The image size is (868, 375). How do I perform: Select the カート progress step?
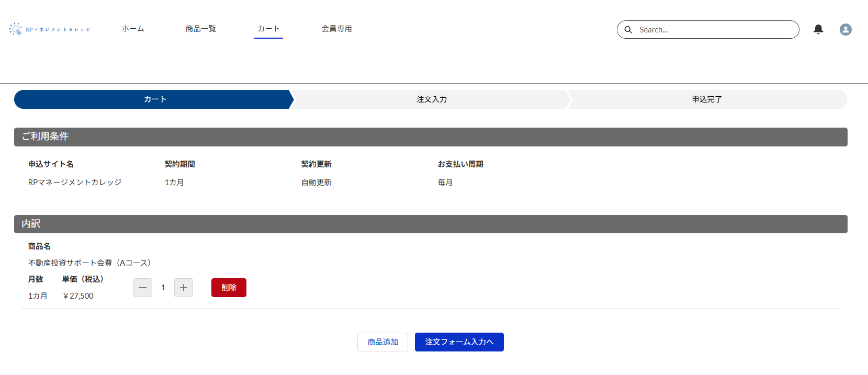pos(155,99)
